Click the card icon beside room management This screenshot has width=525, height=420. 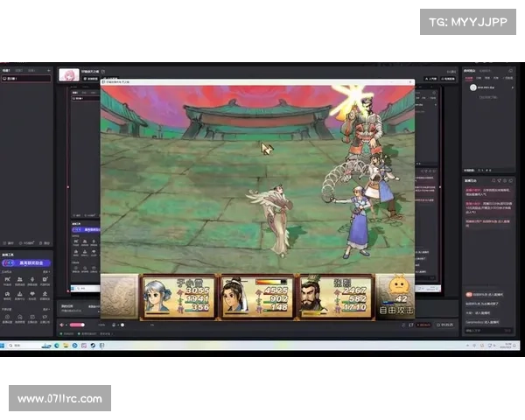(x=32, y=317)
